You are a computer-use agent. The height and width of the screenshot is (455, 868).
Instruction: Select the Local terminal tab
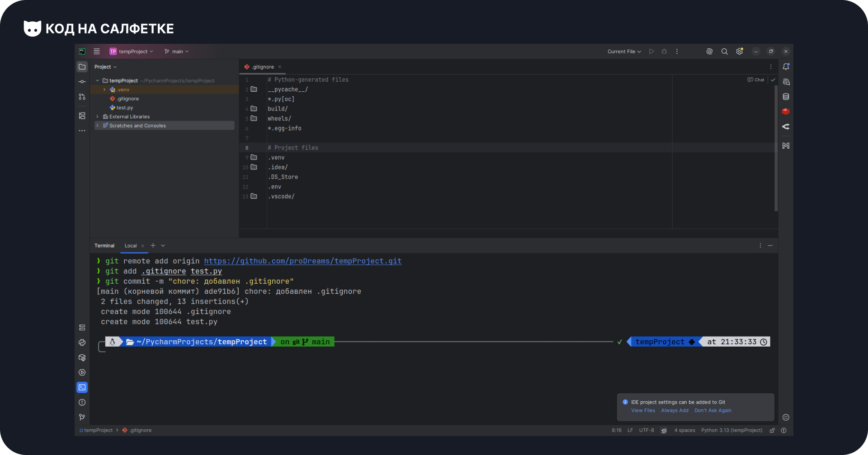pyautogui.click(x=131, y=246)
